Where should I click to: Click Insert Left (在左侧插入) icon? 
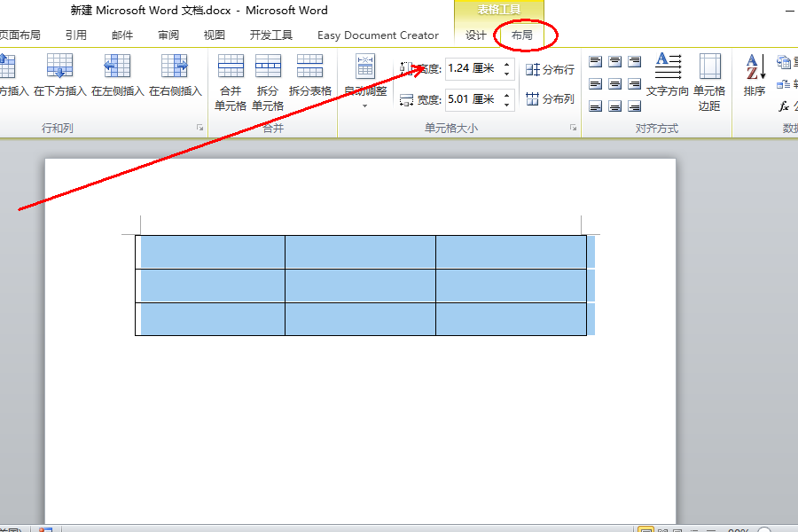click(x=117, y=66)
